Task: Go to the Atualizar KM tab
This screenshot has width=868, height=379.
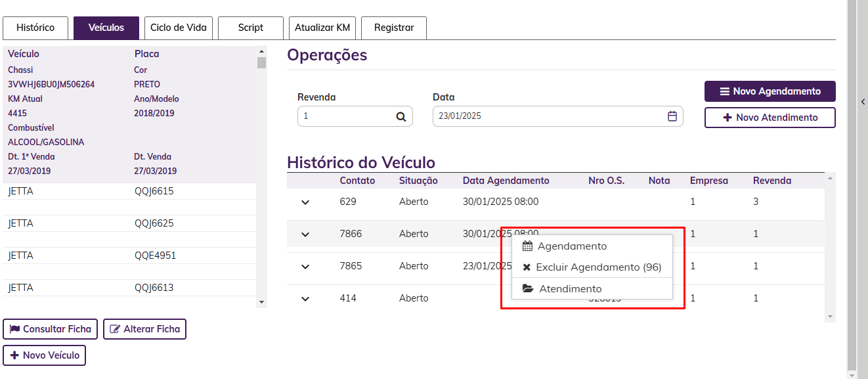Action: [322, 28]
